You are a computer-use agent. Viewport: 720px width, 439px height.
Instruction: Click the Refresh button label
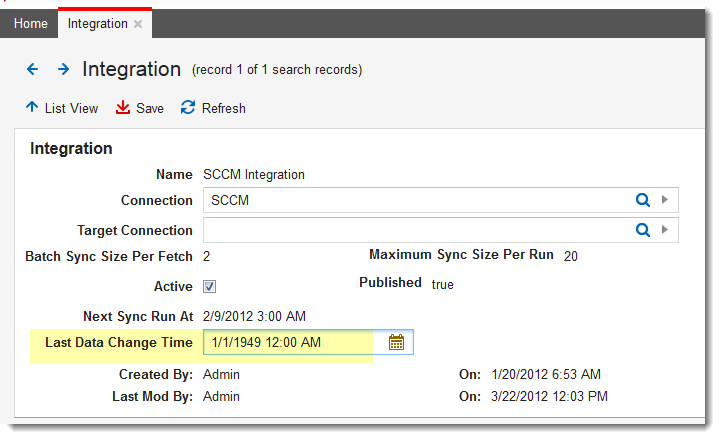click(223, 108)
